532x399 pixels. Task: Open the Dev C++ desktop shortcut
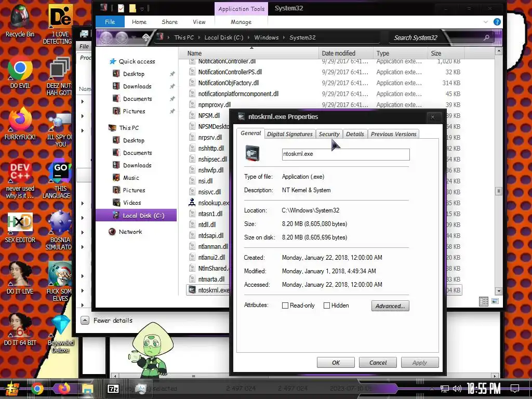coord(20,179)
